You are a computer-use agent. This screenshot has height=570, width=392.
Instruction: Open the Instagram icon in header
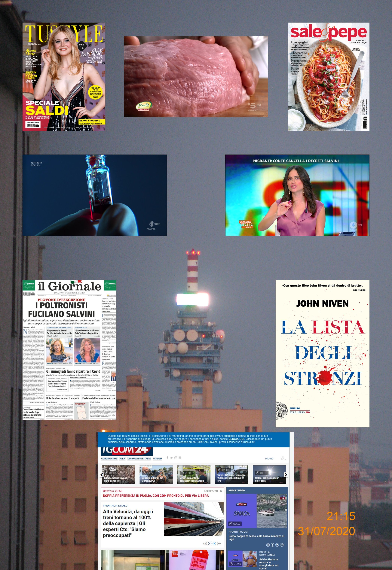pyautogui.click(x=176, y=458)
